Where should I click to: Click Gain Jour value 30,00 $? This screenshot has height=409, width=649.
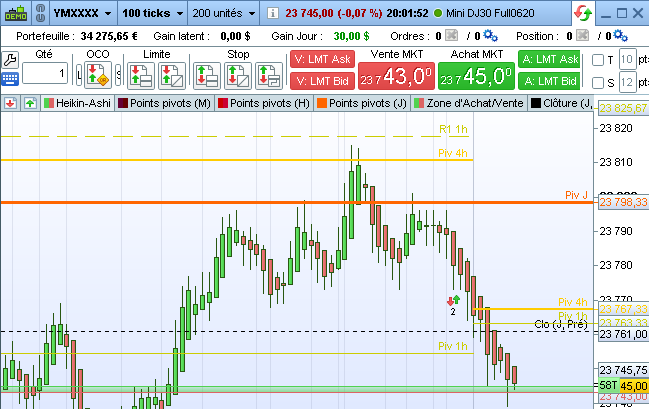[351, 36]
